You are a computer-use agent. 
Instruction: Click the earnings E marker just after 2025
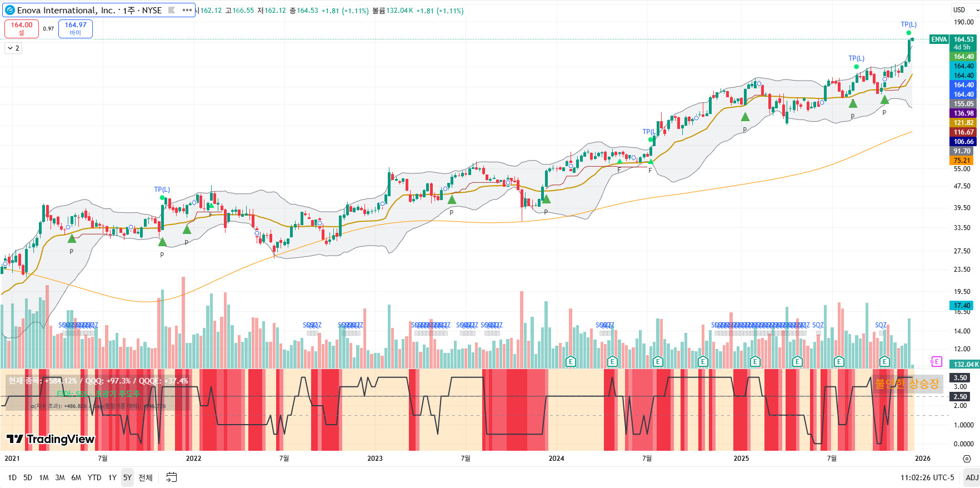pyautogui.click(x=755, y=362)
